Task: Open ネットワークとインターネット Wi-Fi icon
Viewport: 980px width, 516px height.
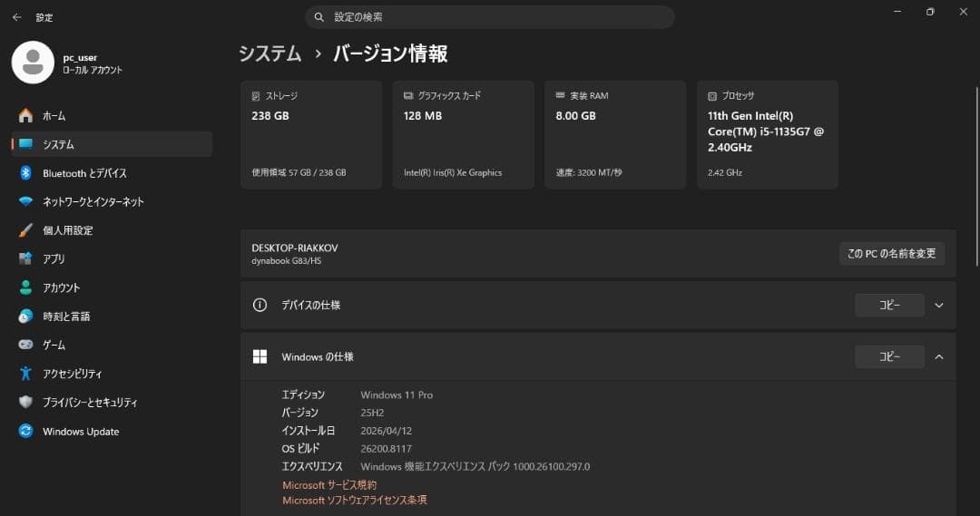Action: click(25, 202)
